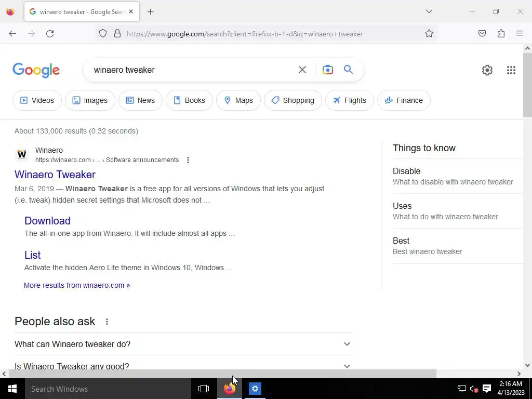
Task: Switch to the Images filter
Action: [90, 100]
